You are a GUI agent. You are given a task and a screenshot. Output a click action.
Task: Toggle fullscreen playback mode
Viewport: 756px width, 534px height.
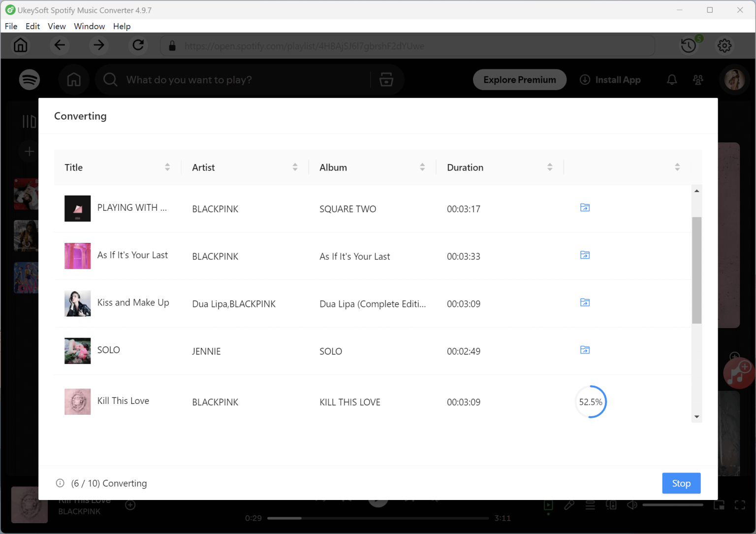(740, 505)
